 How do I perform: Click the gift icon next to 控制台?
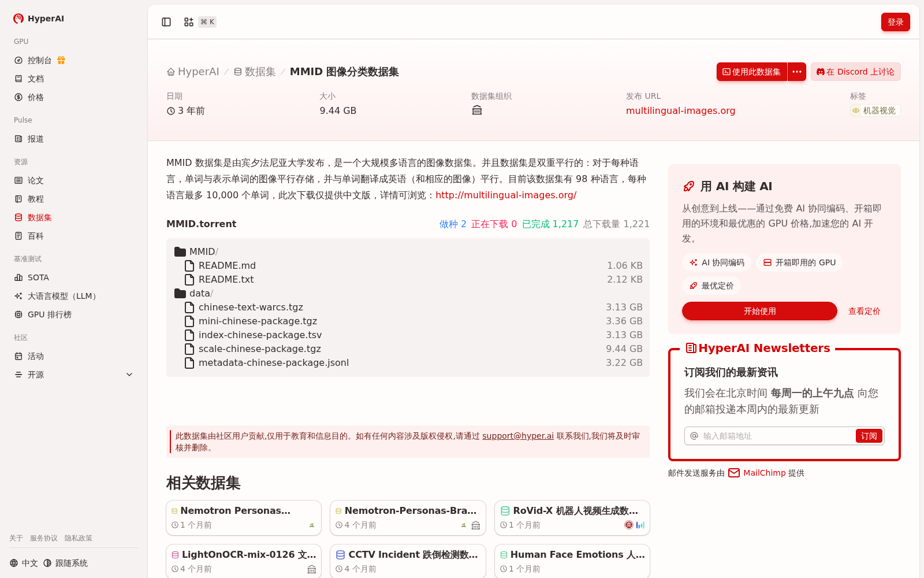[61, 60]
